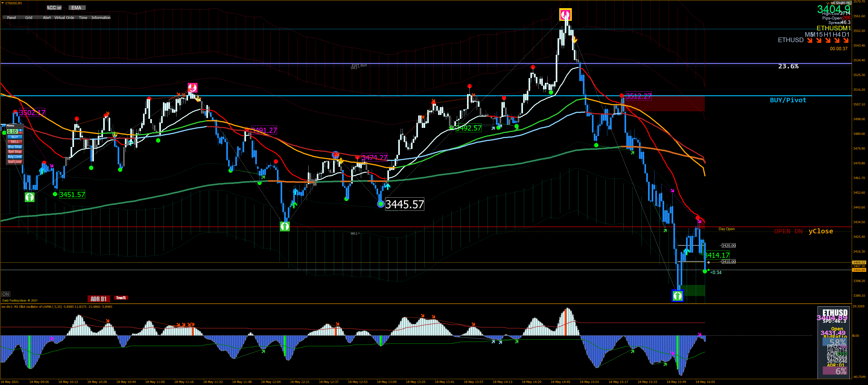Image resolution: width=868 pixels, height=385 pixels.
Task: Open the Panel tab
Action: 12,18
